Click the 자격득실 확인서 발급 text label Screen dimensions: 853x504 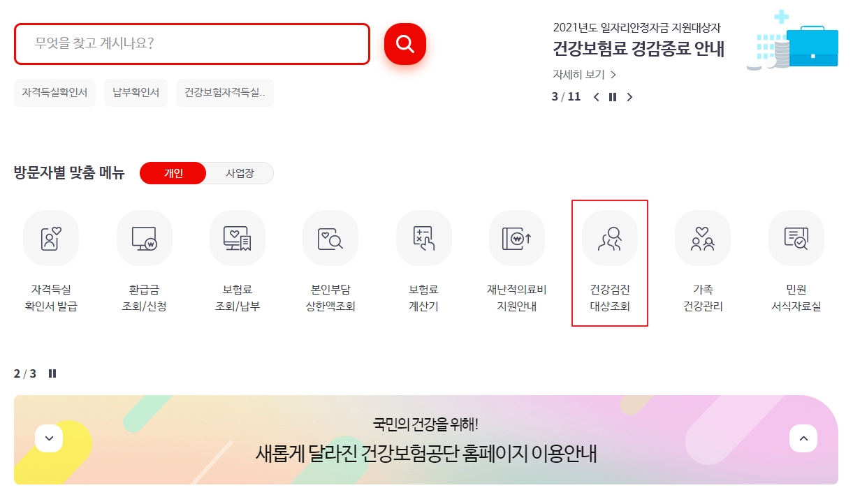click(x=51, y=297)
